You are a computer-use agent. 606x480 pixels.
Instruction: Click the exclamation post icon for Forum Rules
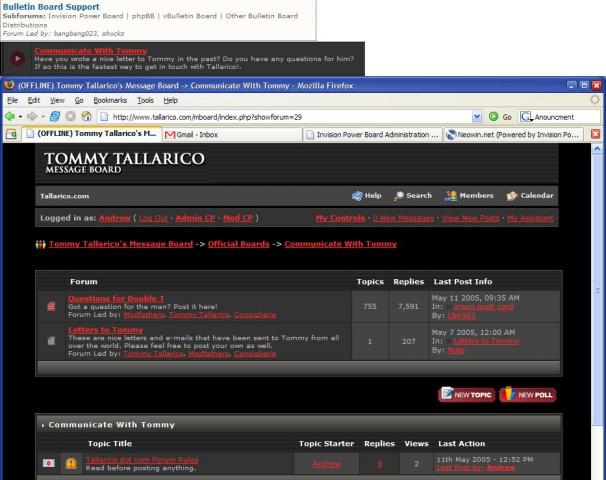point(71,463)
